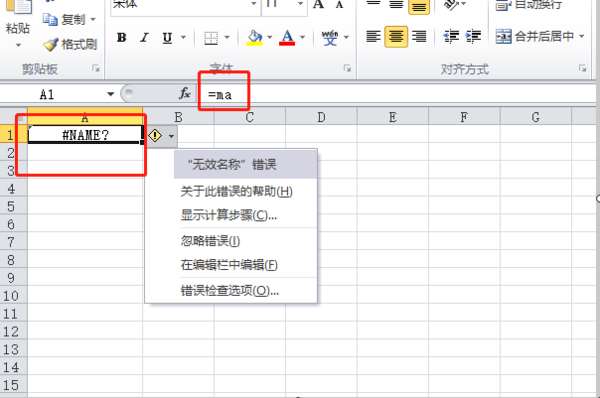The width and height of the screenshot is (600, 398).
Task: Click the insert function fx icon
Action: [185, 93]
